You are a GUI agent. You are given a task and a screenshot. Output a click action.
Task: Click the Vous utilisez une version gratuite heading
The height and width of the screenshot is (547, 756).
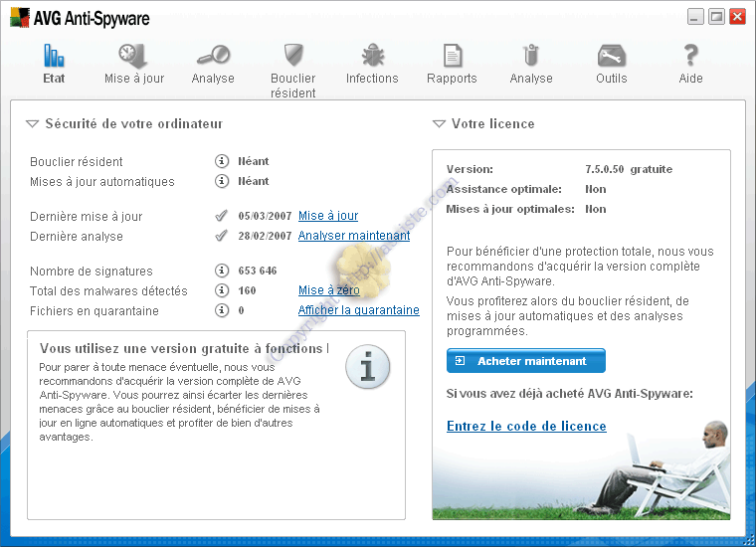(184, 348)
